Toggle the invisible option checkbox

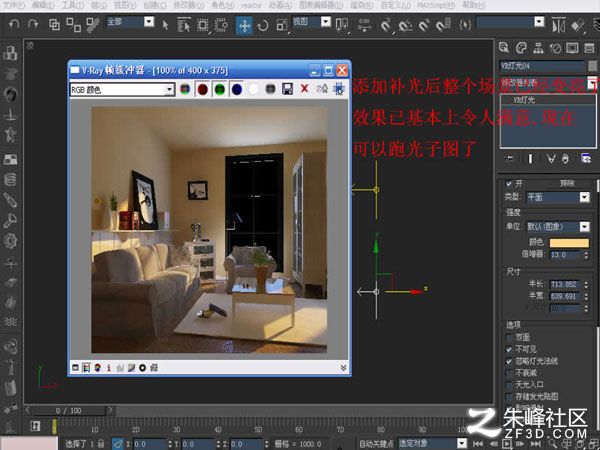point(509,349)
